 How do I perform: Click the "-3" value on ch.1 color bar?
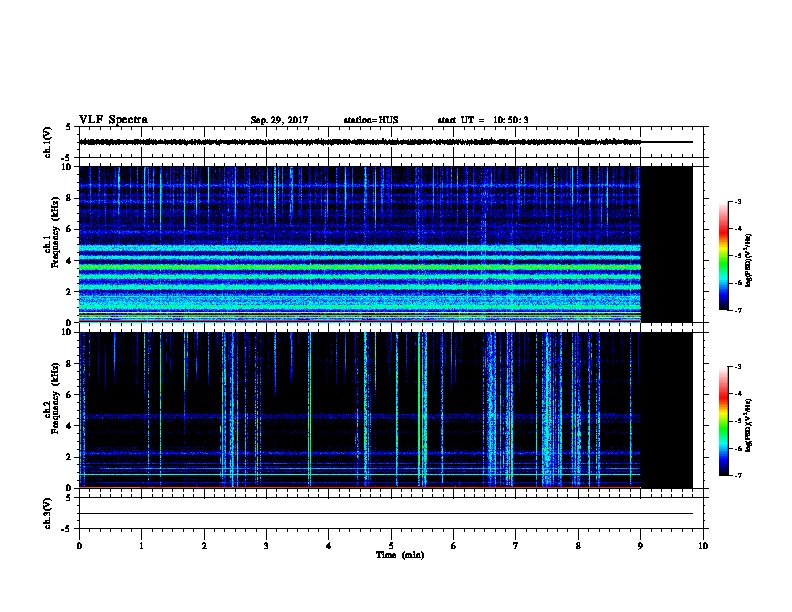(x=738, y=201)
